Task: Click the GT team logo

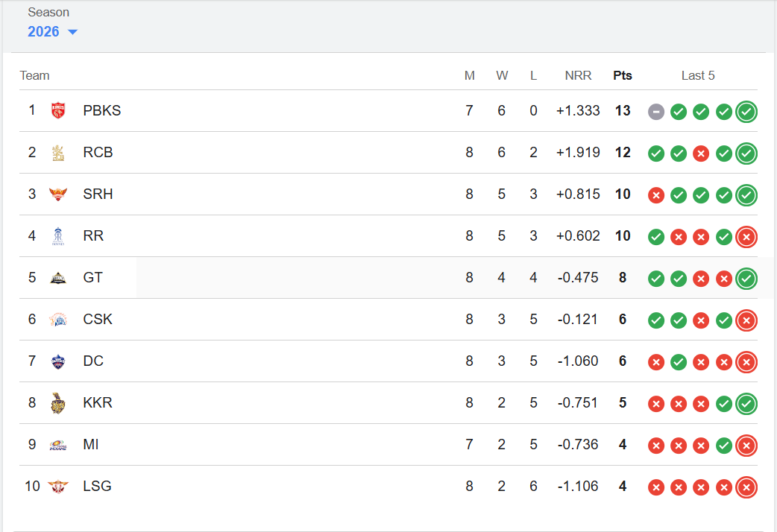Action: tap(57, 278)
